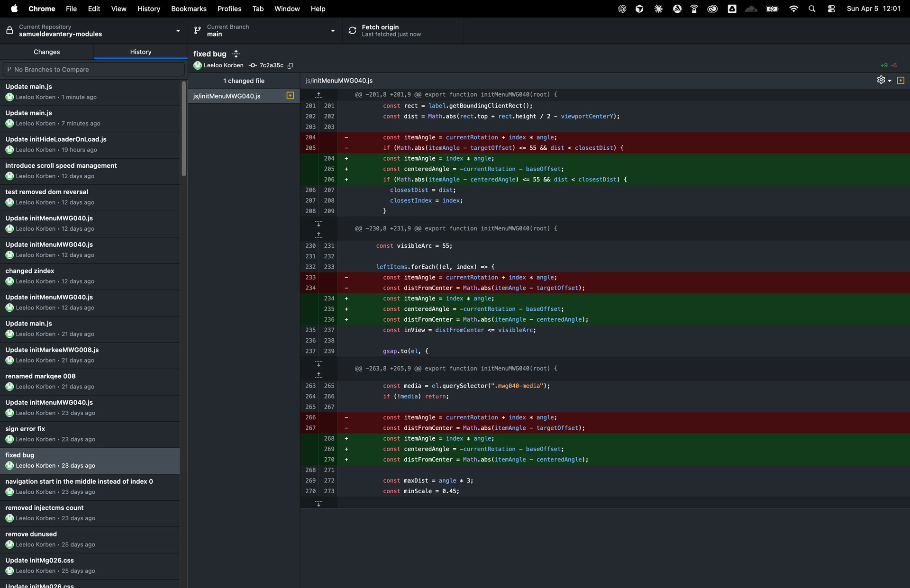Click the yellow modified icon in the diff header
Image resolution: width=910 pixels, height=588 pixels.
(x=901, y=81)
